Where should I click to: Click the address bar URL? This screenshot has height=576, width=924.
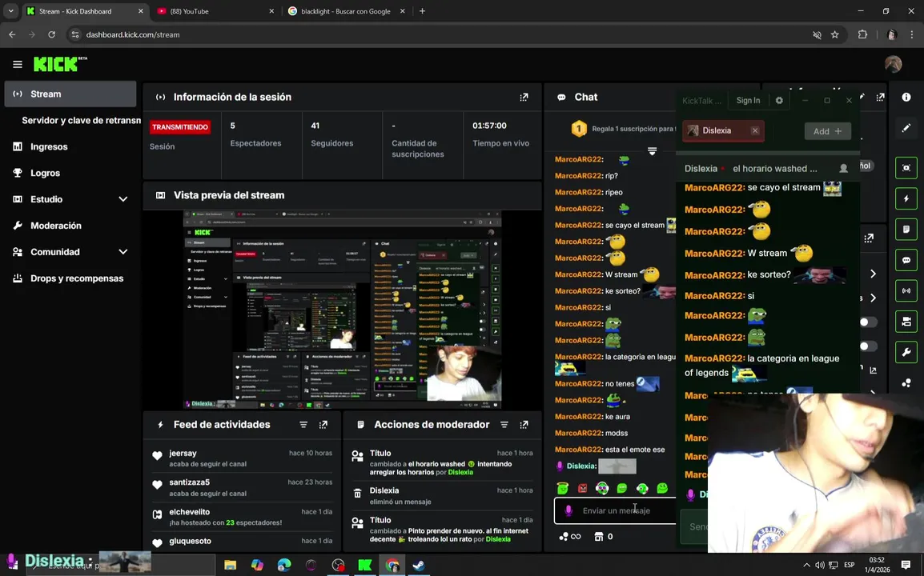(133, 34)
